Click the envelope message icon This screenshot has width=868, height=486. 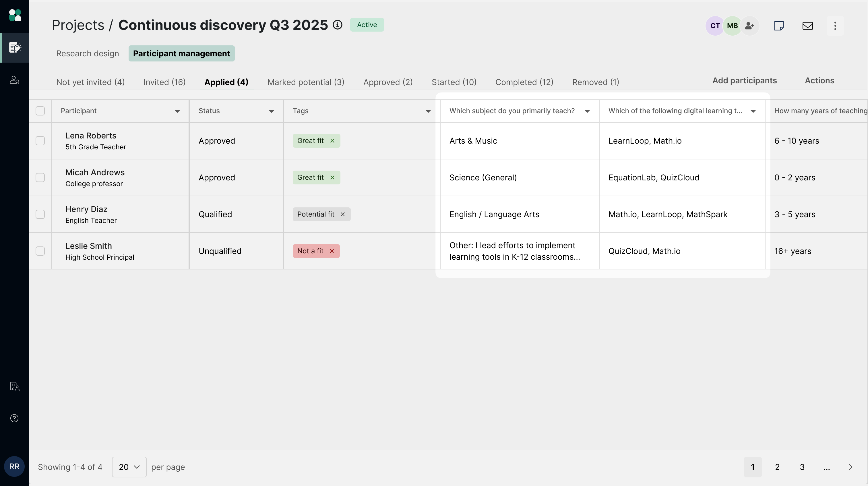pyautogui.click(x=807, y=26)
